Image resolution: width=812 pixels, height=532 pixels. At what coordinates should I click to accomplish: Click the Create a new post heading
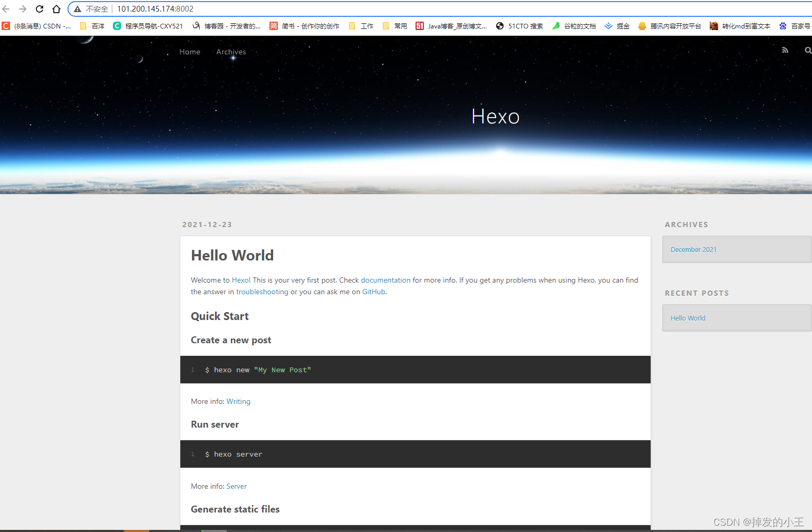(x=231, y=340)
